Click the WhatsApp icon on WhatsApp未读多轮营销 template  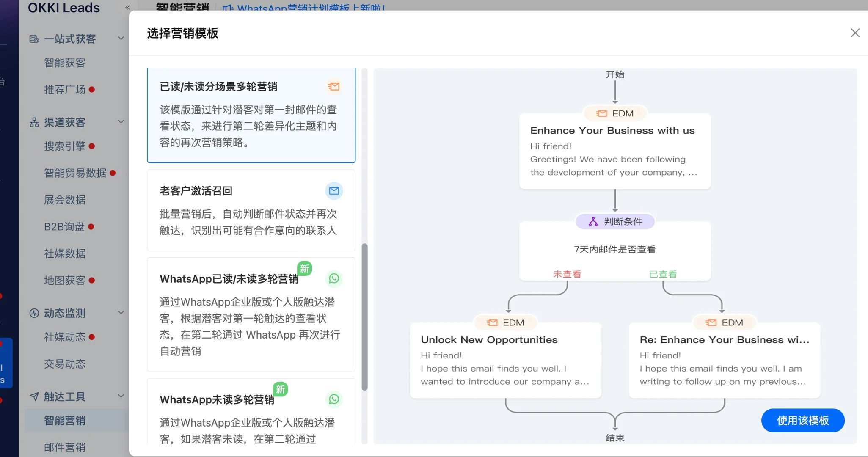[x=334, y=399]
